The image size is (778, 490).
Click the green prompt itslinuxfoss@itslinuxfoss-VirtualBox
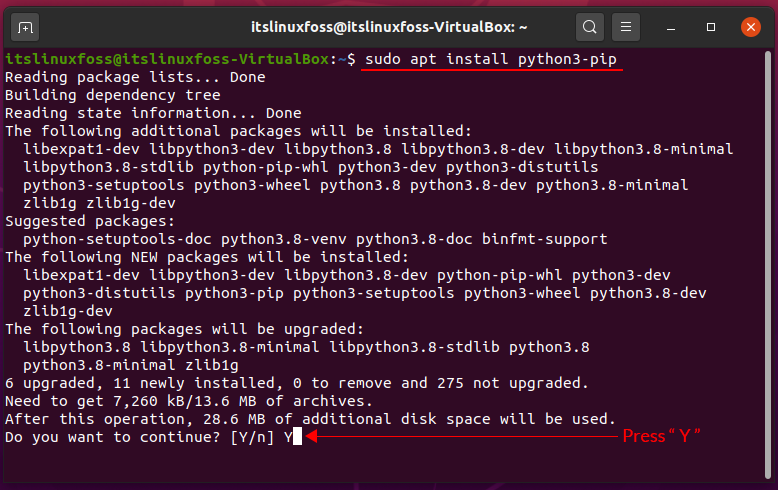[x=167, y=59]
